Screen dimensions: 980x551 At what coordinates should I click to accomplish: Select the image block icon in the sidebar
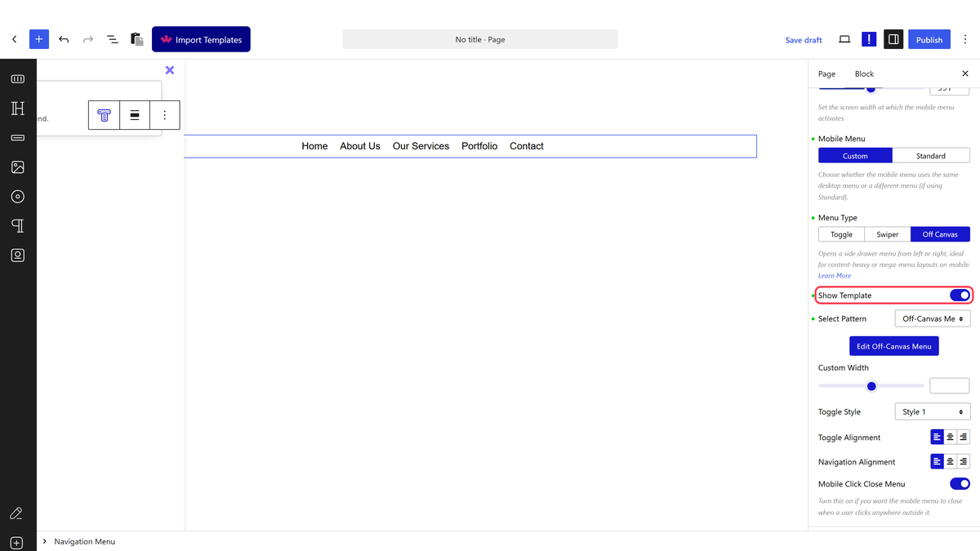(x=18, y=167)
